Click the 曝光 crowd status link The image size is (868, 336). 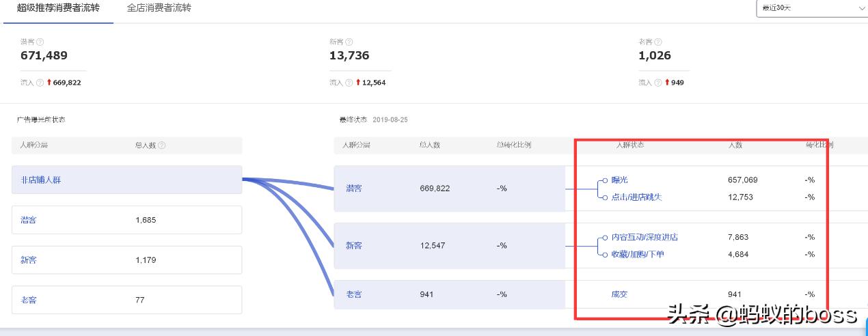(x=619, y=180)
